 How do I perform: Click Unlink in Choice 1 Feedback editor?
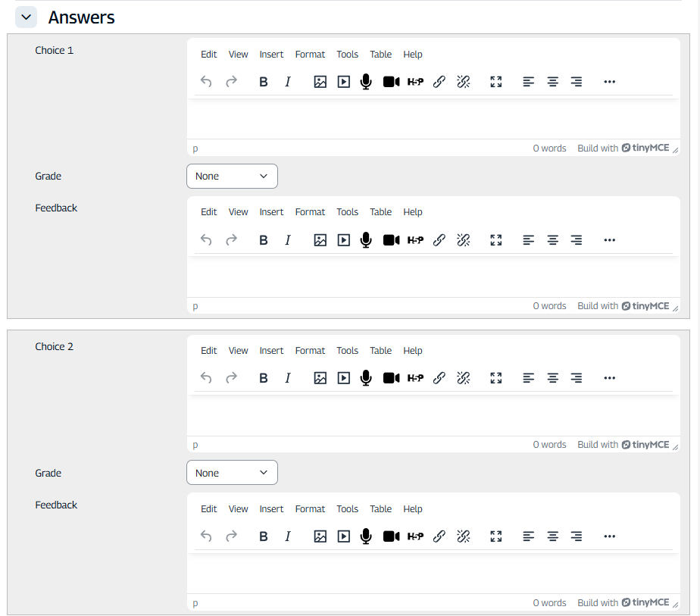(x=464, y=239)
